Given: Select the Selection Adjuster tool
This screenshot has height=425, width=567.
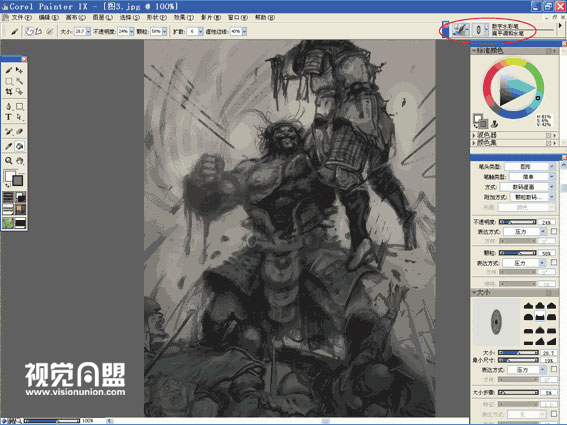Looking at the screenshot, I should (20, 92).
